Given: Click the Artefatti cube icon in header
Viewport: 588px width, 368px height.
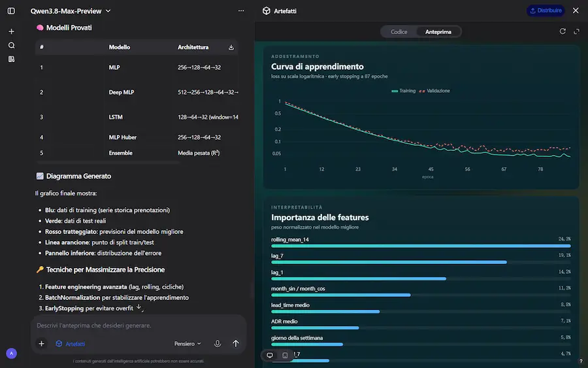Looking at the screenshot, I should (x=267, y=11).
